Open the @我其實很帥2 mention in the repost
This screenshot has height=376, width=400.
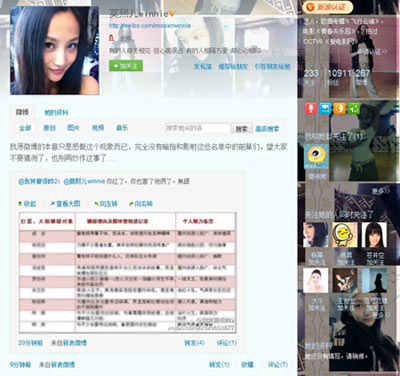[39, 181]
